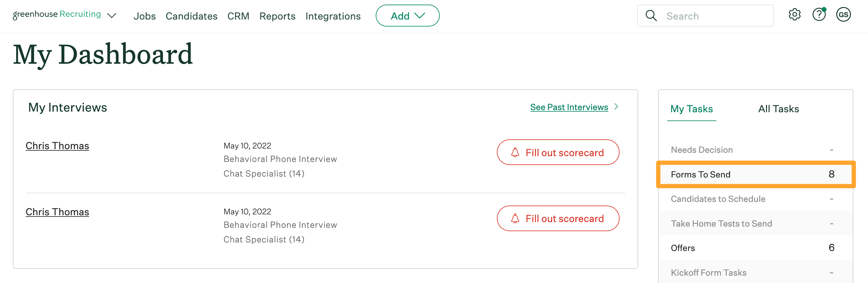Click the search magnifier icon
The height and width of the screenshot is (283, 868).
coord(651,16)
